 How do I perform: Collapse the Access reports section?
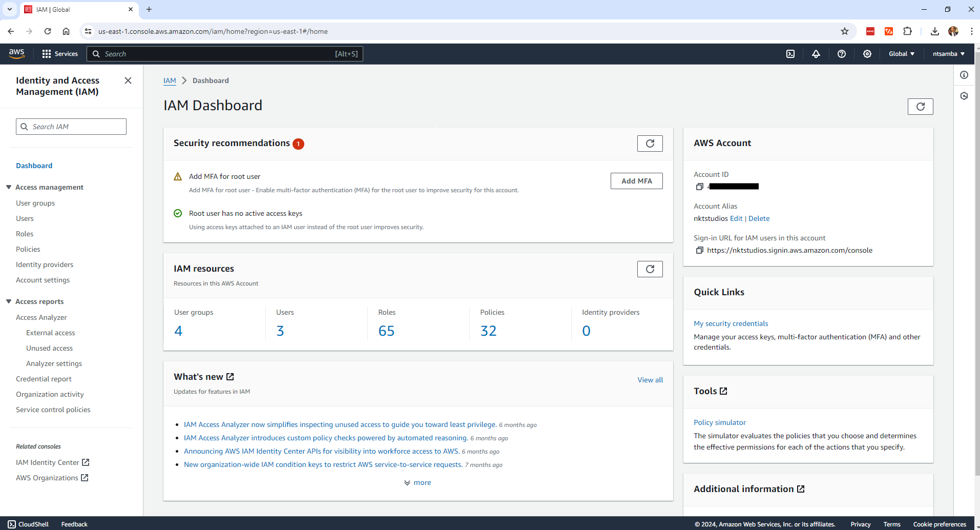pos(9,301)
